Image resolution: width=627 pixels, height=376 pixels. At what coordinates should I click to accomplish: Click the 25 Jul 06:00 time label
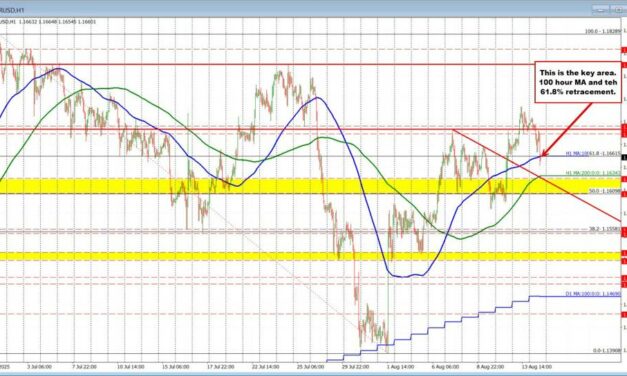click(310, 366)
